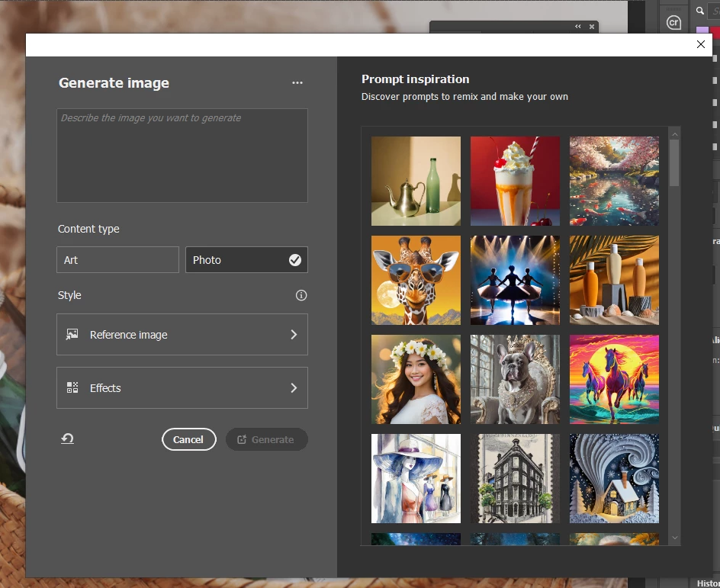This screenshot has height=588, width=720.
Task: Select the ballet dancers on stage thumbnail
Action: click(515, 280)
